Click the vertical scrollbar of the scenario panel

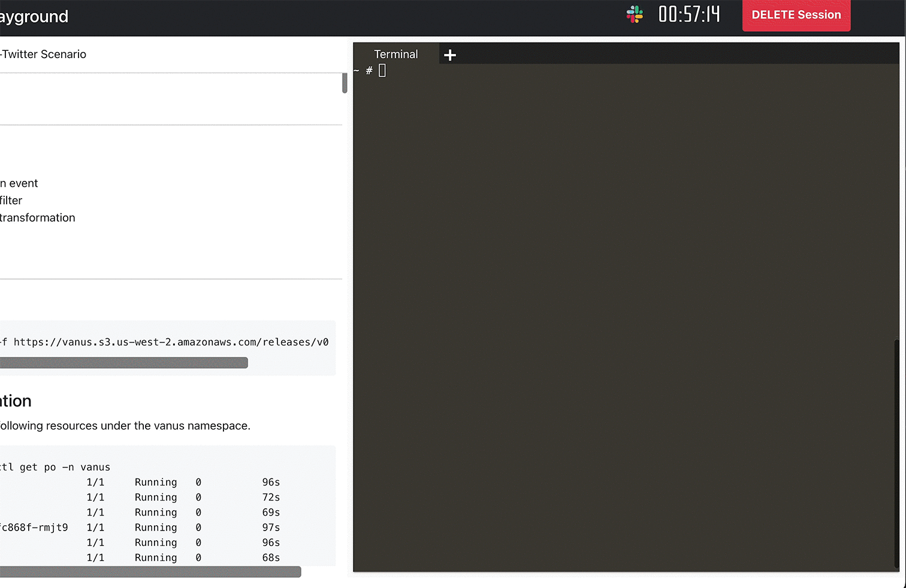[345, 83]
